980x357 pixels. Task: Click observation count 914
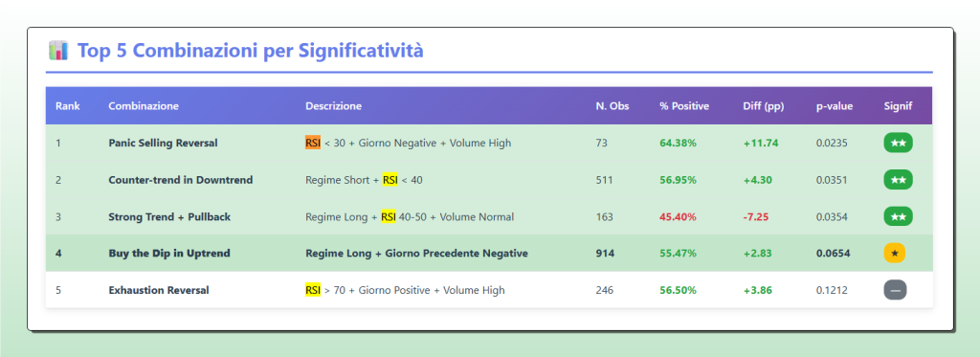[x=605, y=254]
